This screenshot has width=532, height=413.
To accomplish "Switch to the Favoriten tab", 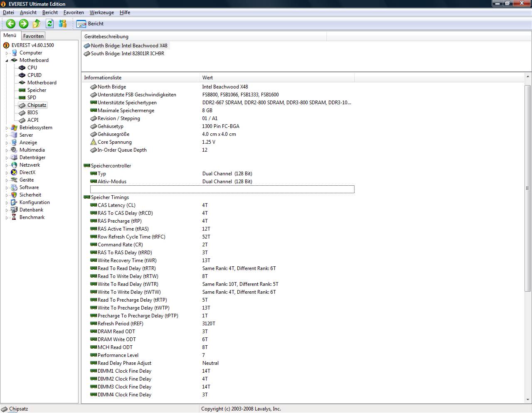I will tap(33, 36).
